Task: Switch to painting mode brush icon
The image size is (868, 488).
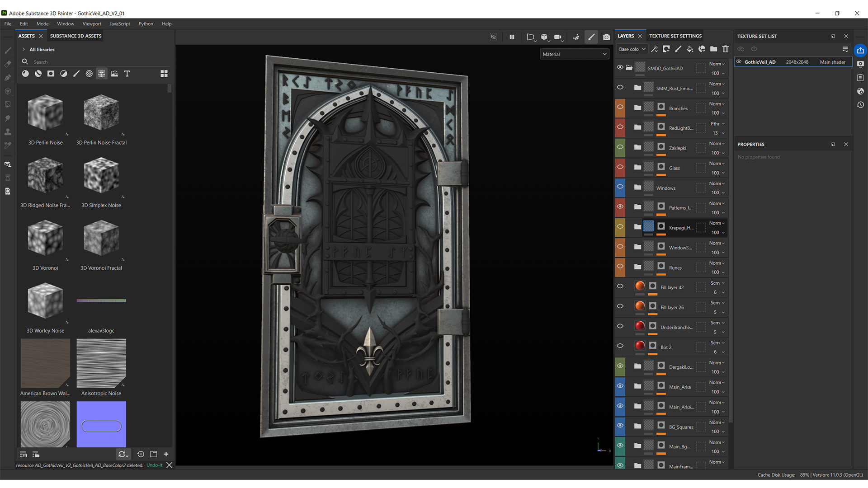Action: pyautogui.click(x=591, y=37)
